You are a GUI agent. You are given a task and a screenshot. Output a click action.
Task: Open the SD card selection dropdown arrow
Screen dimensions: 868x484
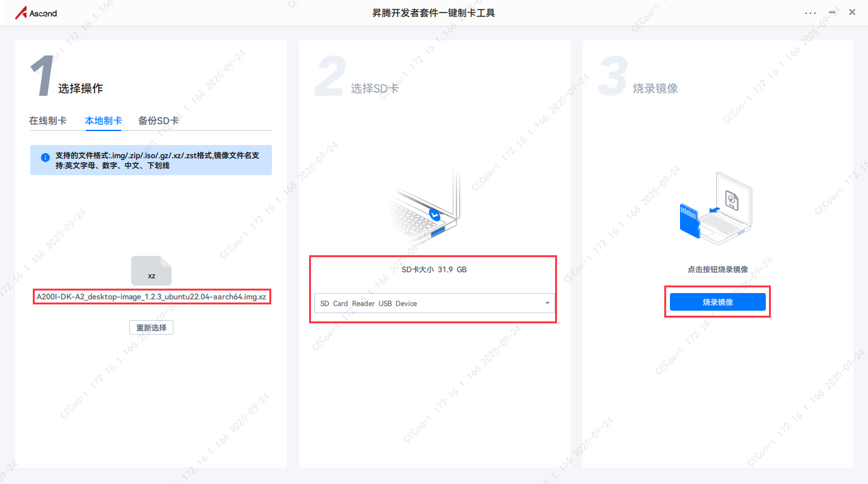pyautogui.click(x=547, y=303)
